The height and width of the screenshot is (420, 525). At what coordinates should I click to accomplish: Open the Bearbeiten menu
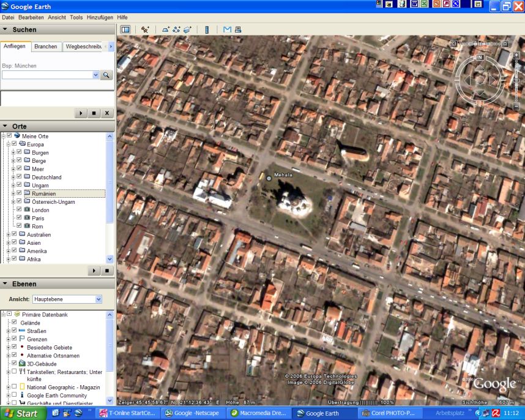pyautogui.click(x=31, y=17)
